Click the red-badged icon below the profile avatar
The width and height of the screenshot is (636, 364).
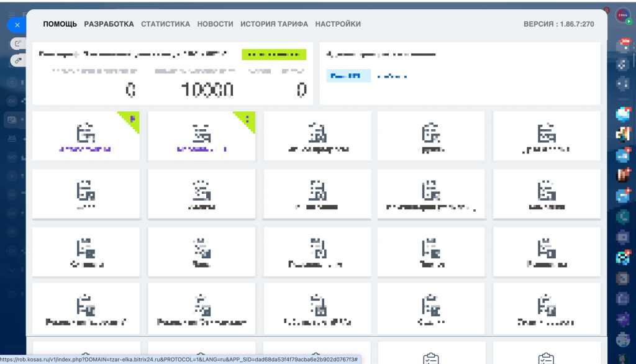point(622,45)
